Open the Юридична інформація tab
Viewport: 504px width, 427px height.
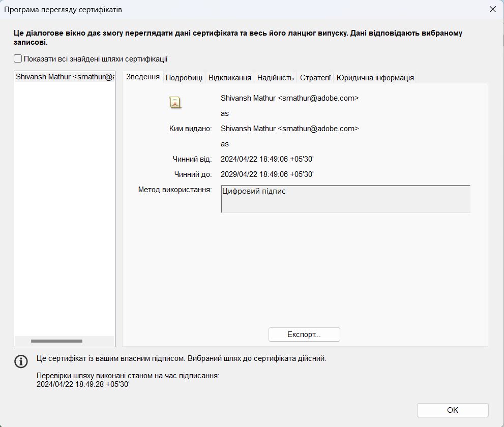[375, 77]
